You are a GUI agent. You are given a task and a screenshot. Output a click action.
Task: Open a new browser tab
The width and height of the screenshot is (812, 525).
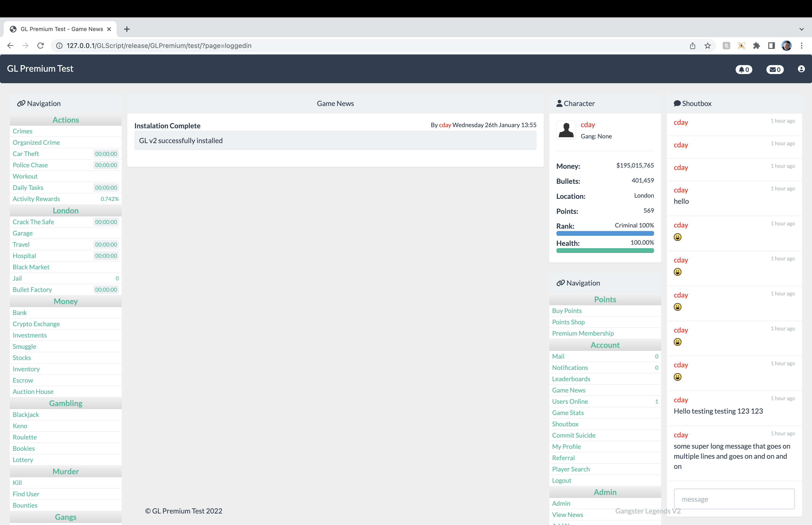point(127,29)
